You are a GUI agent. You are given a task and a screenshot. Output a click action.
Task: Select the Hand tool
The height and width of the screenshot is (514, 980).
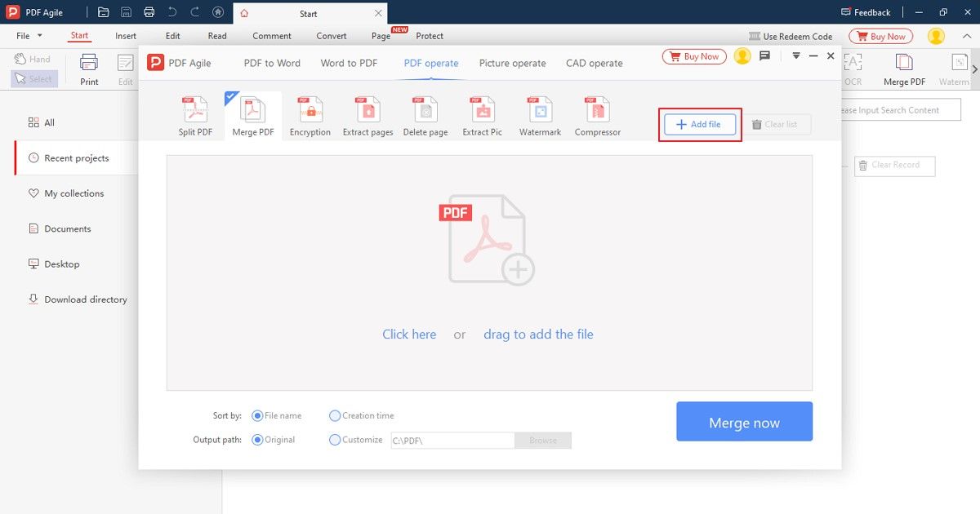(x=33, y=60)
